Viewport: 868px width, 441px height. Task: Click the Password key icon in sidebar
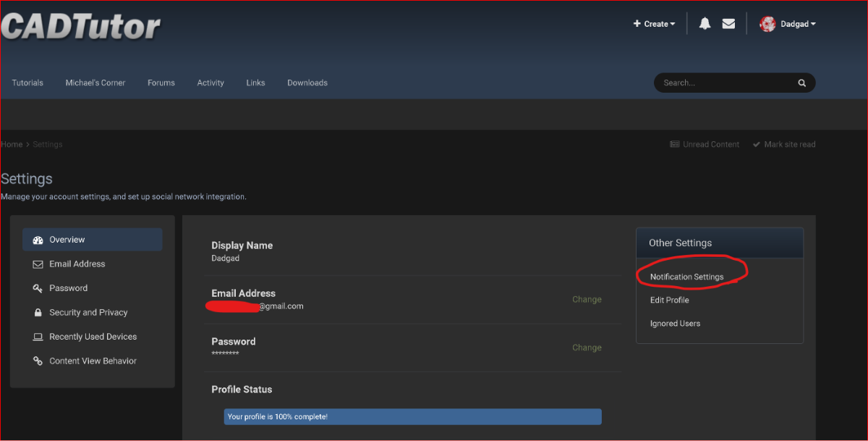coord(38,288)
